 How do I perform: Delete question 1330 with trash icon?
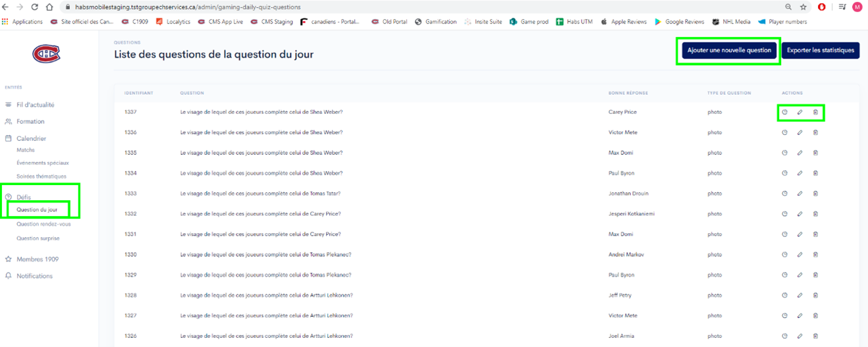click(x=815, y=255)
